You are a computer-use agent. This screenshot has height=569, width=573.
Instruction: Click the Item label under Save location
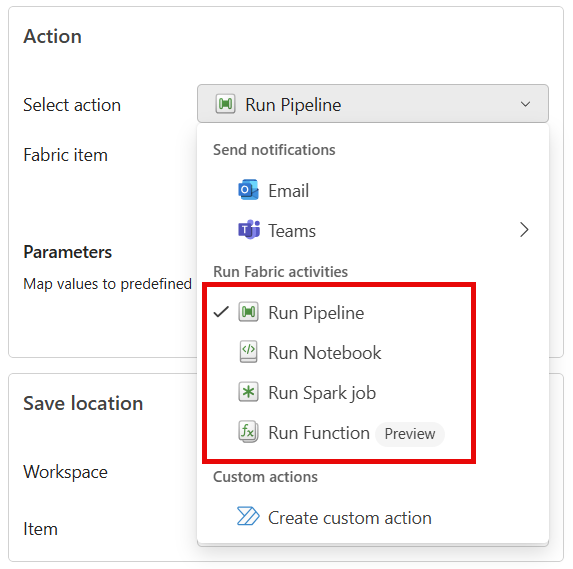40,529
